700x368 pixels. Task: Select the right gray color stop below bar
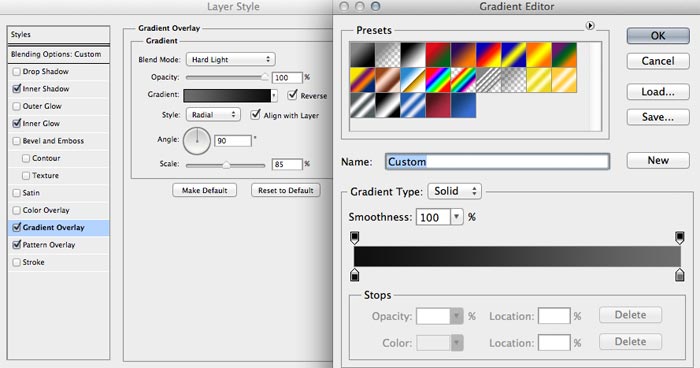click(679, 275)
